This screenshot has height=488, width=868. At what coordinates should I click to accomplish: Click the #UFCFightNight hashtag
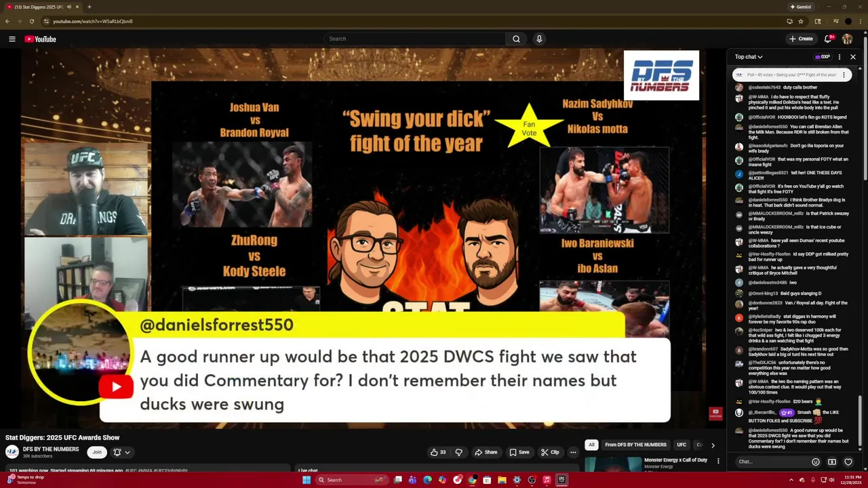tap(172, 470)
